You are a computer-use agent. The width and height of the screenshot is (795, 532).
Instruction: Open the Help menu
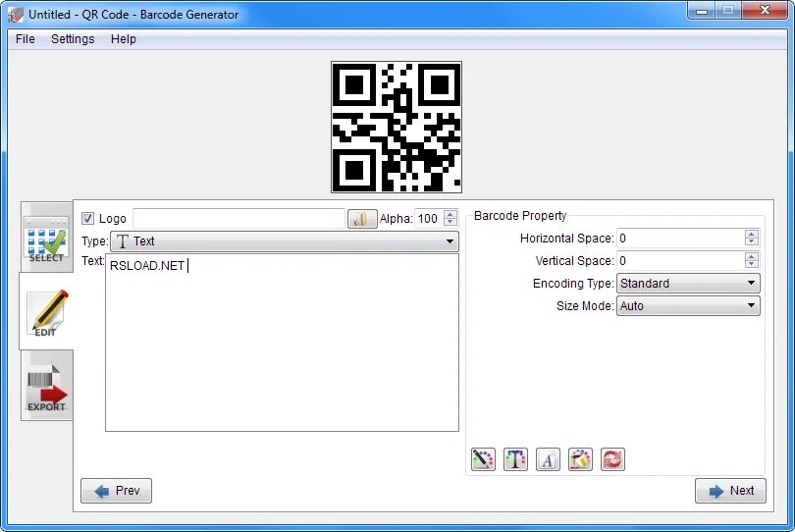pyautogui.click(x=124, y=39)
